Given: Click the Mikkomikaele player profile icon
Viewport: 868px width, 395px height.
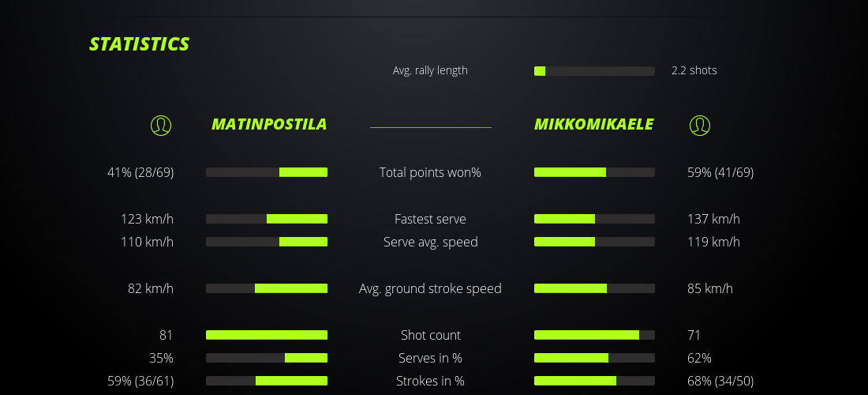Looking at the screenshot, I should [x=700, y=125].
